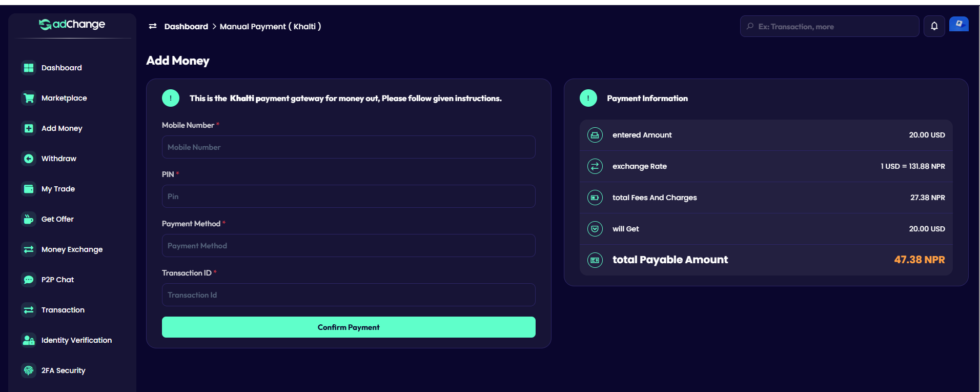Open notifications with the bell icon
The height and width of the screenshot is (392, 980).
point(934,26)
